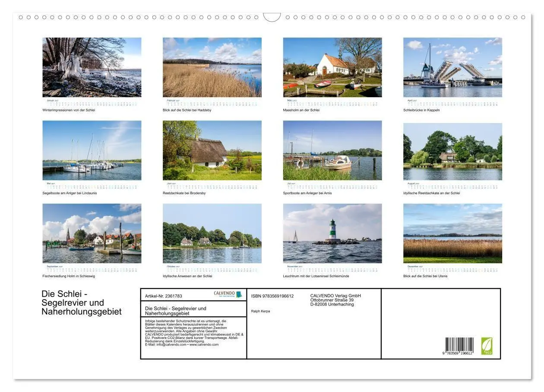Click the ISBN barcode
This screenshot has width=544, height=392.
click(x=459, y=345)
